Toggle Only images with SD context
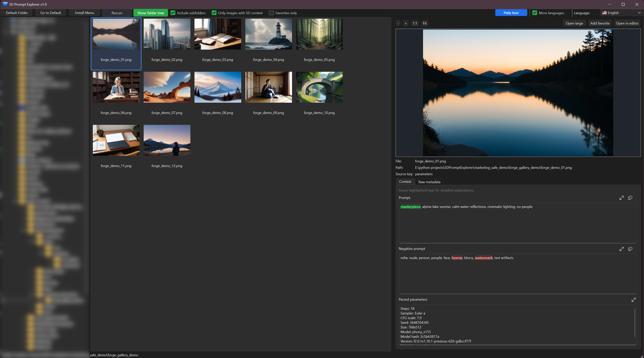 tap(214, 13)
